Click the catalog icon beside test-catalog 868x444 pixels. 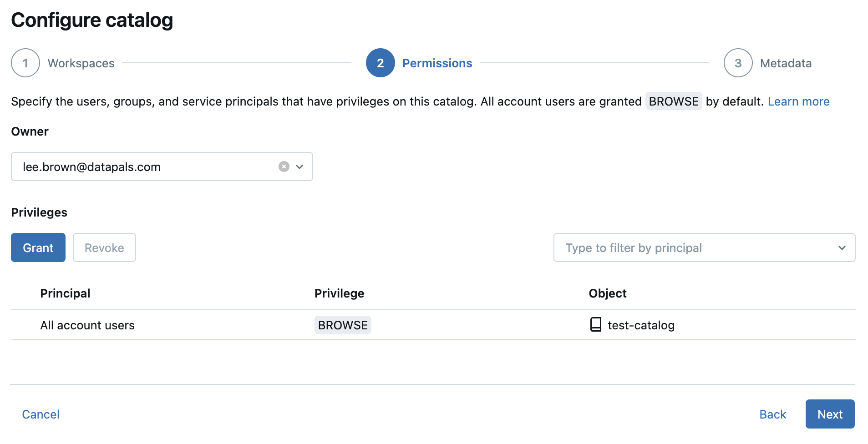point(595,325)
